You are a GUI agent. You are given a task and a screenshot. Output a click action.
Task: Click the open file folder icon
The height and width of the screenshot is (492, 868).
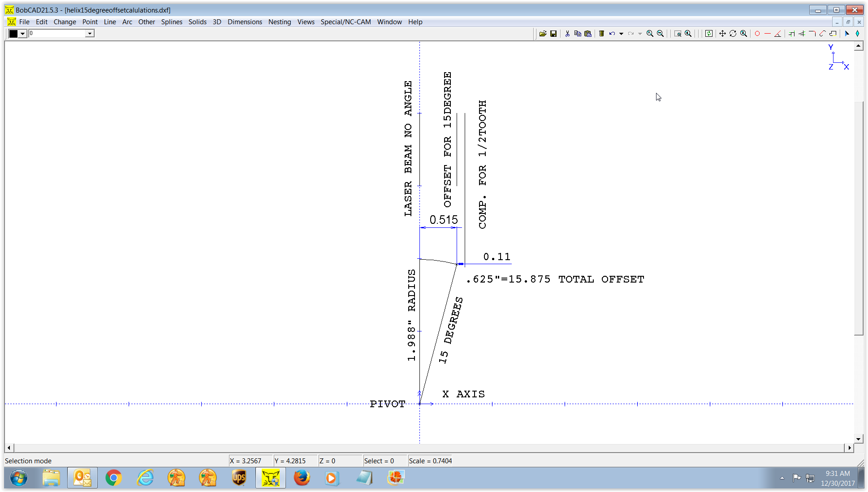point(543,34)
